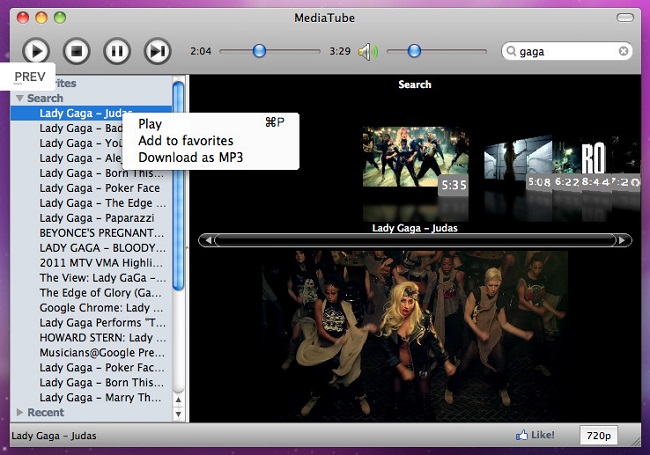Click the toolbar toggle pill button
The width and height of the screenshot is (650, 455).
click(625, 17)
